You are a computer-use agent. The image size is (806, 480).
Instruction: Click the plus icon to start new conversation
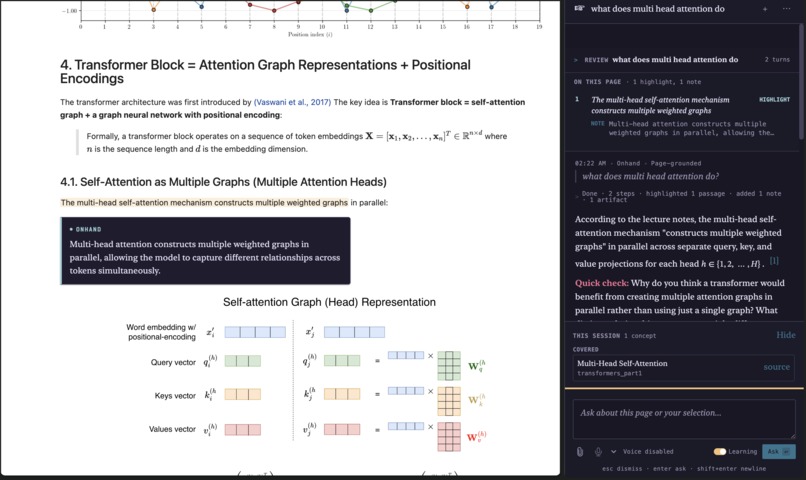point(765,9)
